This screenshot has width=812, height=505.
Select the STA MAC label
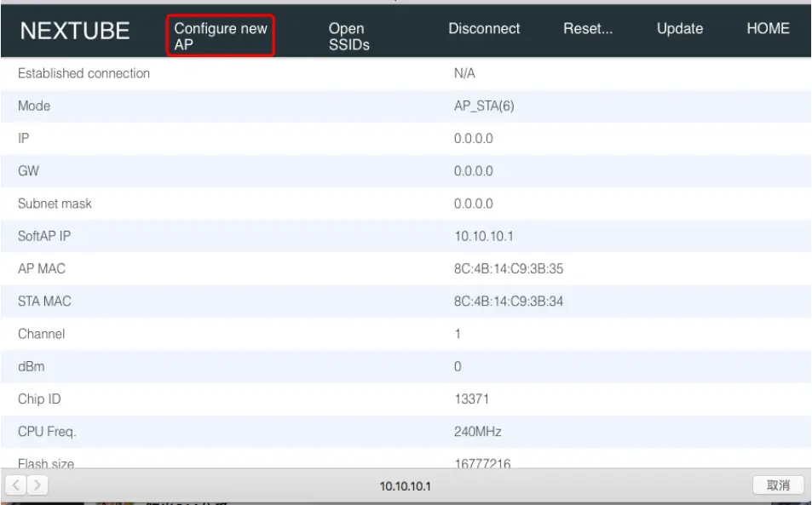tap(44, 301)
